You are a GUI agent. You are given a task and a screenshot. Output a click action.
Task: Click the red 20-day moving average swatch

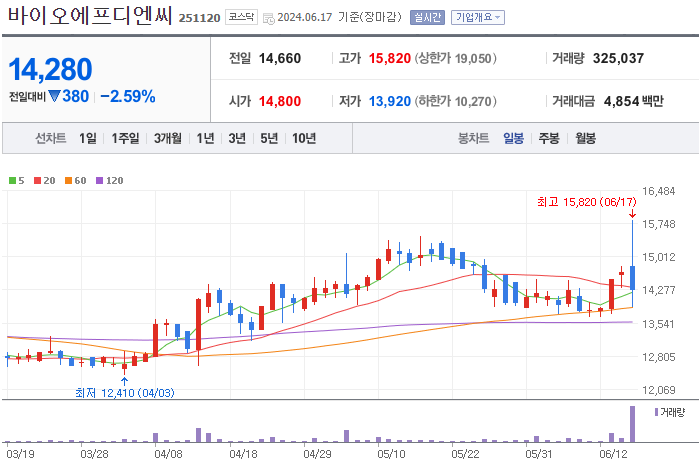point(37,181)
